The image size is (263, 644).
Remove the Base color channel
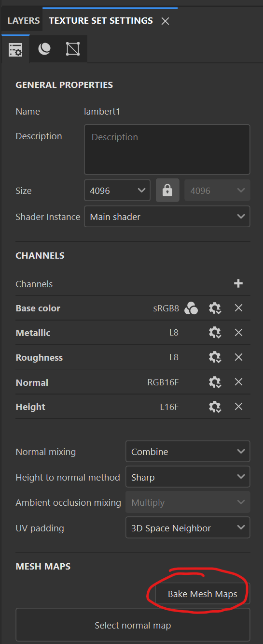(238, 308)
